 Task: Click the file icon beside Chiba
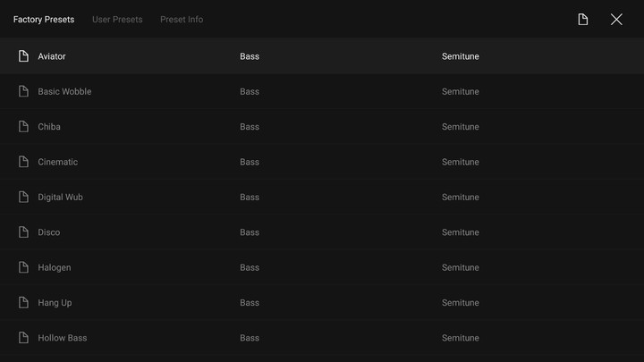click(x=24, y=127)
